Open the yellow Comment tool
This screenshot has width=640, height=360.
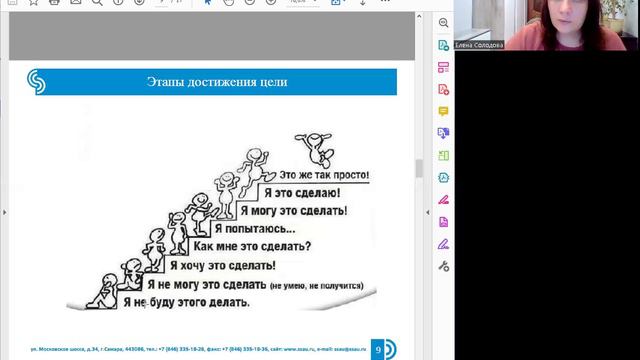pos(444,111)
